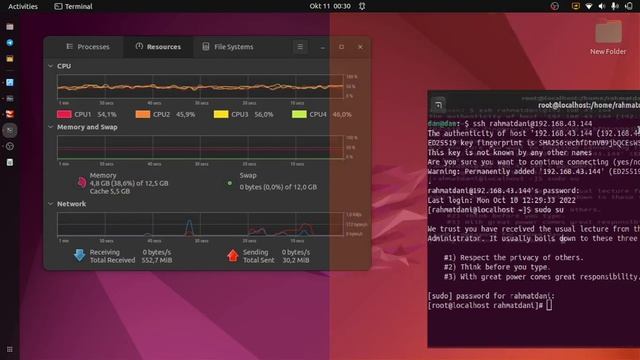Viewport: 640px width, 360px height.
Task: Click the 'Last login: Mon Oct 10 12:29:33 2022' line
Action: (x=502, y=200)
